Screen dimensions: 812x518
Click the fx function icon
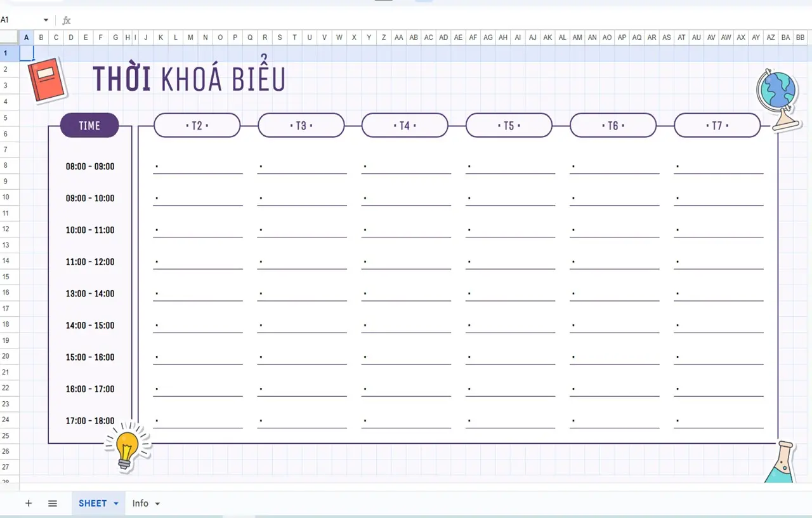(x=67, y=20)
